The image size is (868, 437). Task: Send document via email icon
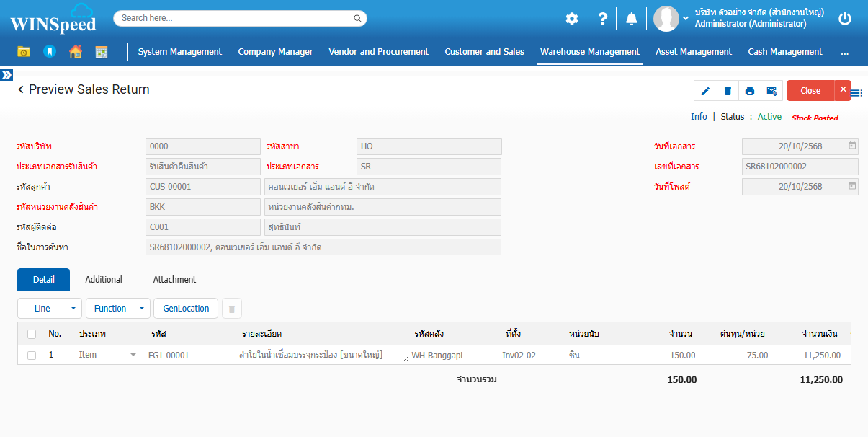771,91
